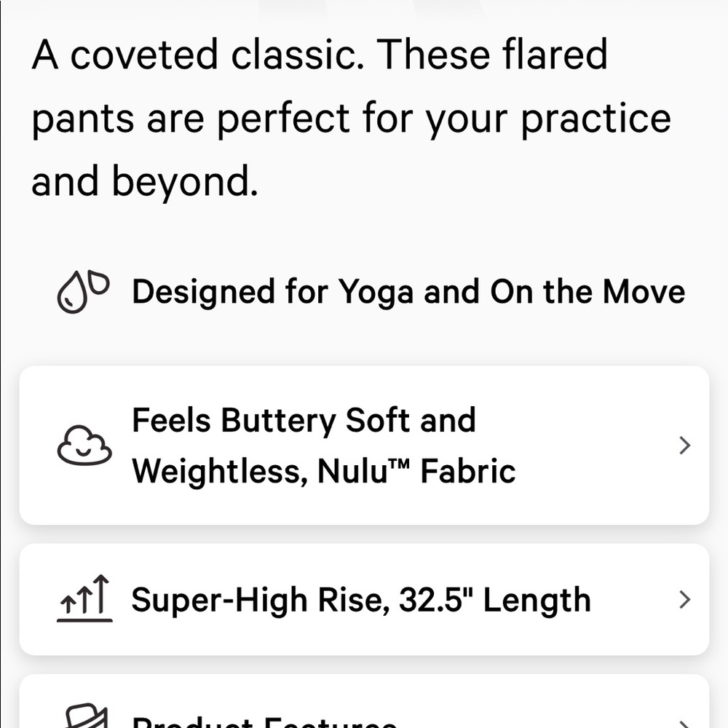
Task: Expand the Feels Buttery Soft fabric card chevron
Action: click(683, 445)
